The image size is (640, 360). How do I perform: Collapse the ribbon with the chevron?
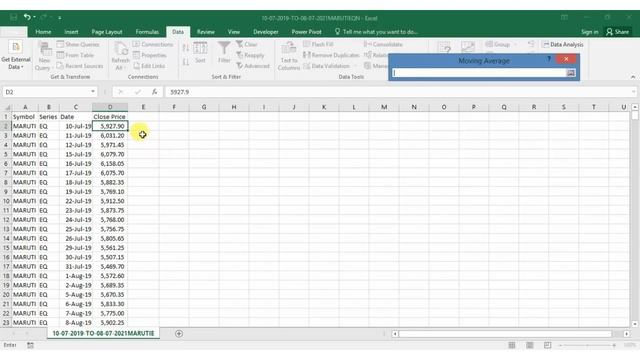coord(633,77)
